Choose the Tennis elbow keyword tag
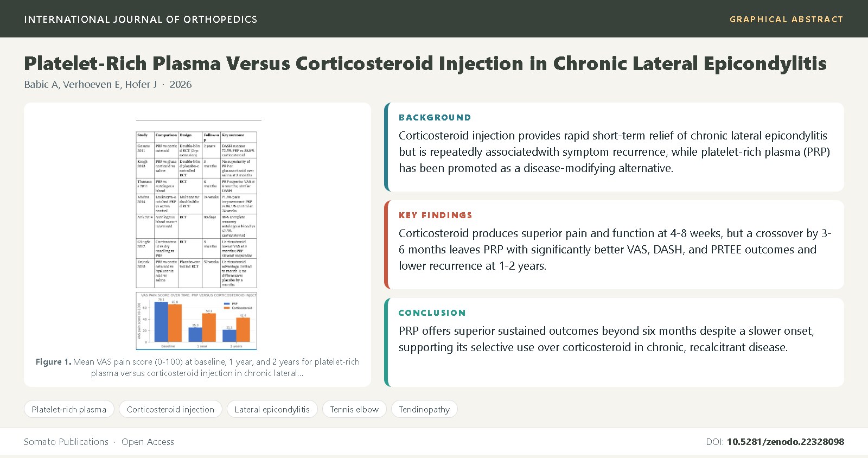The width and height of the screenshot is (868, 458). [x=354, y=409]
